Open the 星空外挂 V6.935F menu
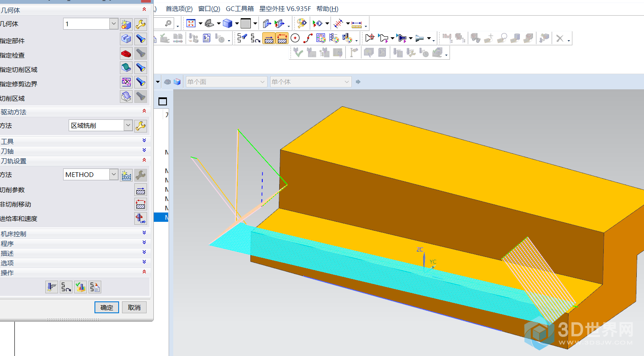 [x=285, y=8]
